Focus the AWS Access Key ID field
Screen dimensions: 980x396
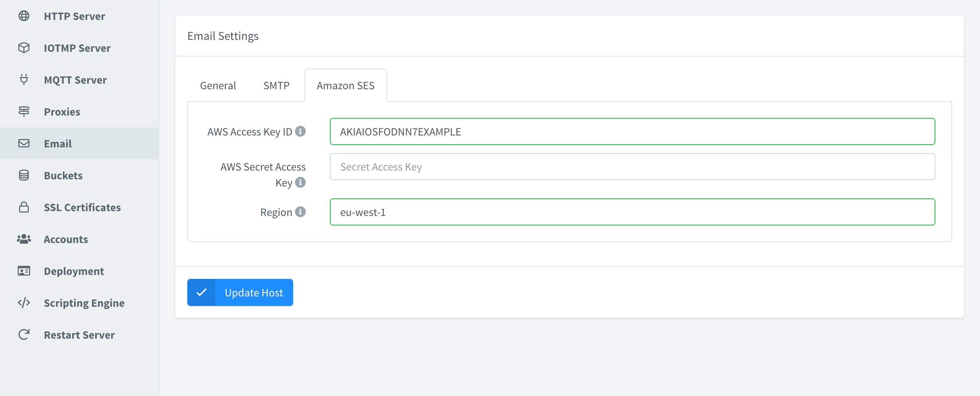[x=632, y=131]
